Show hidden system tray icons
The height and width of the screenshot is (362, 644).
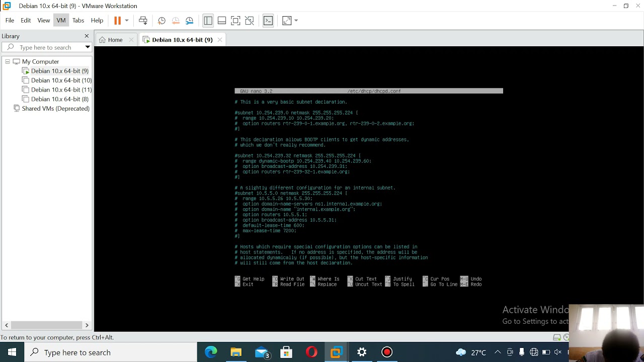[498, 352]
